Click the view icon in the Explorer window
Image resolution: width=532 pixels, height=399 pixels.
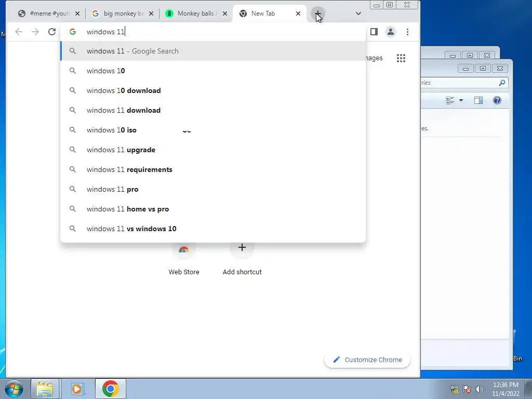450,100
